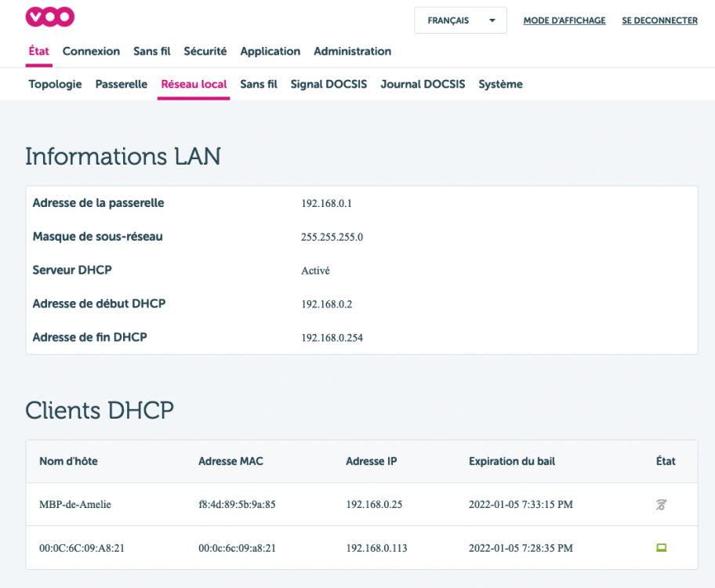
Task: Click the Wi-Fi status icon for MBP-de-Amelie
Action: [661, 505]
